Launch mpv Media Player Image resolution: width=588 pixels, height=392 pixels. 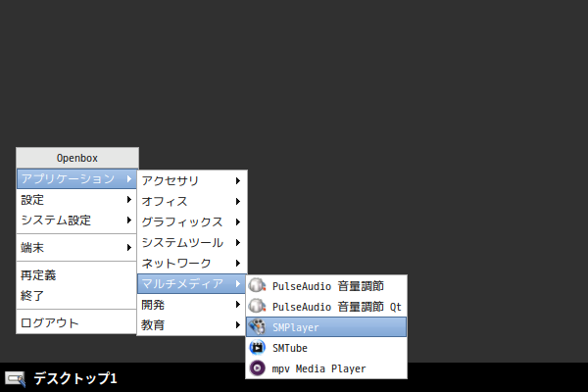(326, 368)
